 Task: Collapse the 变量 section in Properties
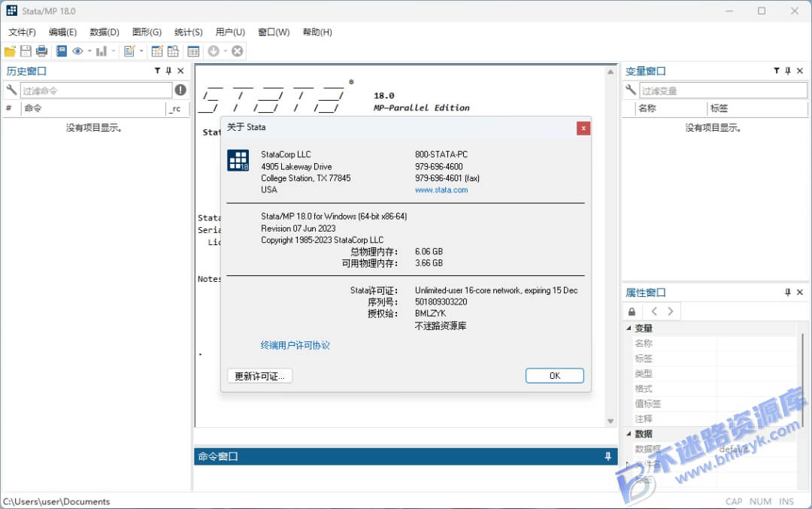click(x=629, y=329)
